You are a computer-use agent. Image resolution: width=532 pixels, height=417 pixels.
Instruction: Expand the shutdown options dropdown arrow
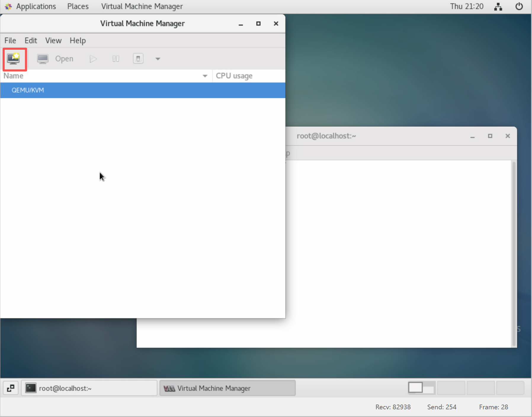[158, 59]
